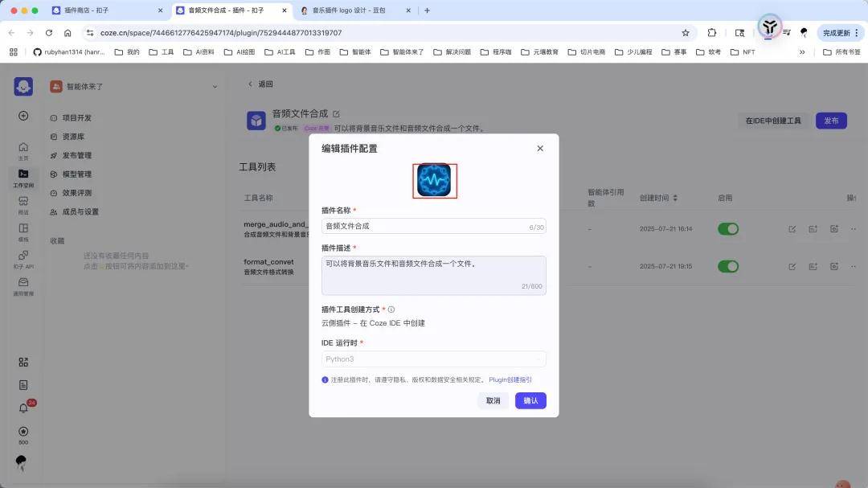
Task: Click the plugin icon thumbnail in the dialog
Action: 434,181
